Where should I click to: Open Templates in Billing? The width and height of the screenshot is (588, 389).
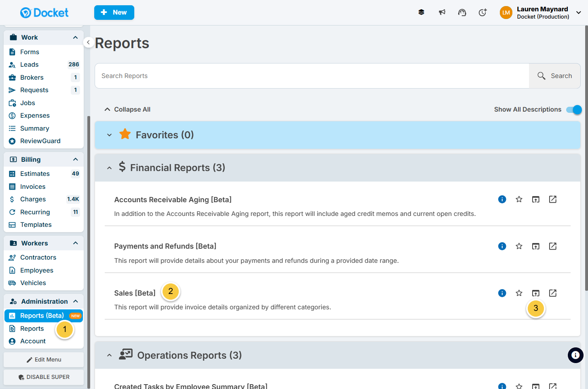point(44,224)
